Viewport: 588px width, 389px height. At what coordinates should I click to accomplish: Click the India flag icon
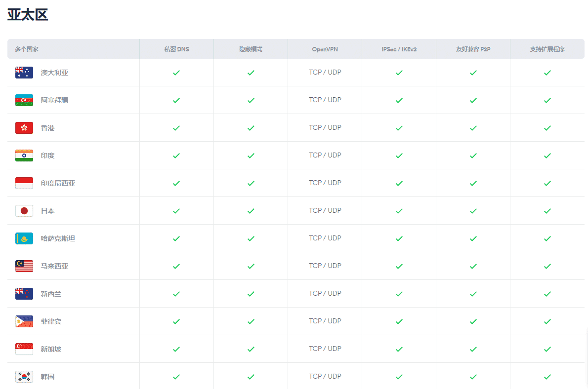tap(24, 156)
